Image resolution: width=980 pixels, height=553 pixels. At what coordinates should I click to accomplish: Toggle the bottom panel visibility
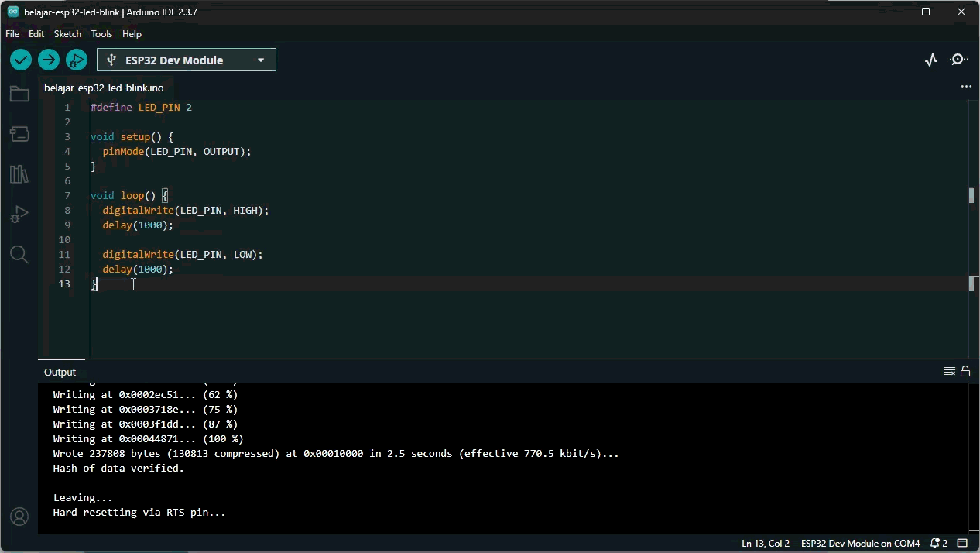[963, 544]
